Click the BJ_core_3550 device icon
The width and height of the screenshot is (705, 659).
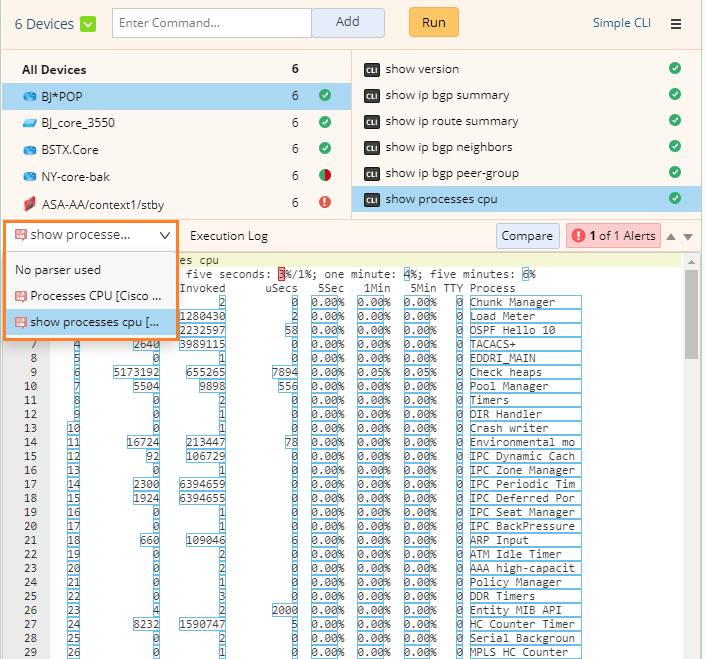[30, 123]
